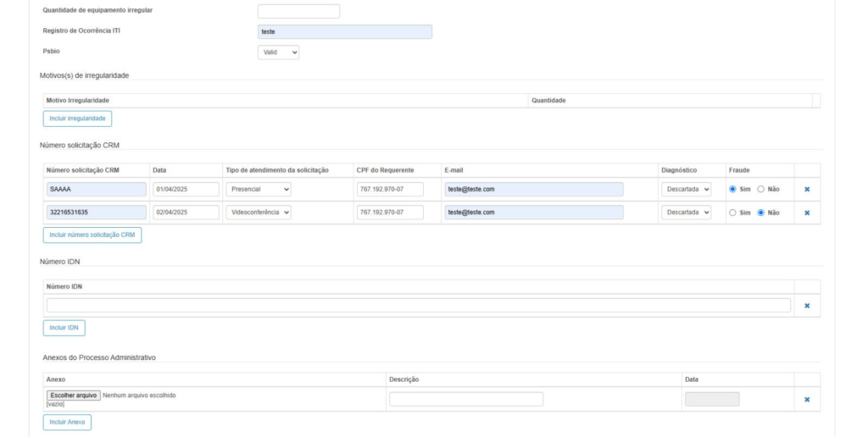Click Incluir número solicitação CRM button
This screenshot has width=868, height=437.
[x=92, y=235]
